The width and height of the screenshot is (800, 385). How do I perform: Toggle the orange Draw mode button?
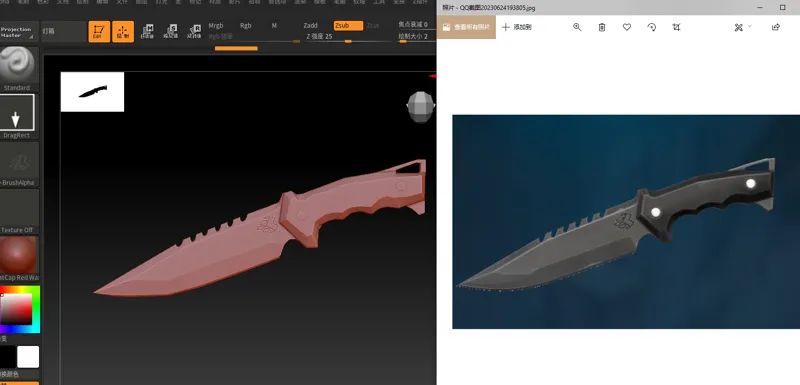coord(123,32)
